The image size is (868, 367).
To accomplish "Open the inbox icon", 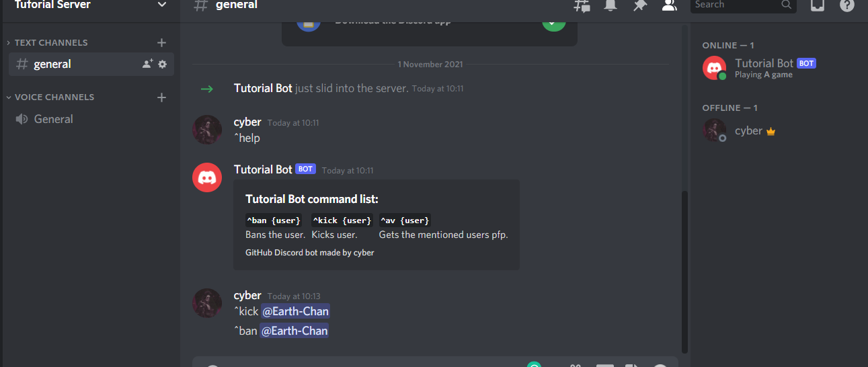I will click(x=818, y=5).
